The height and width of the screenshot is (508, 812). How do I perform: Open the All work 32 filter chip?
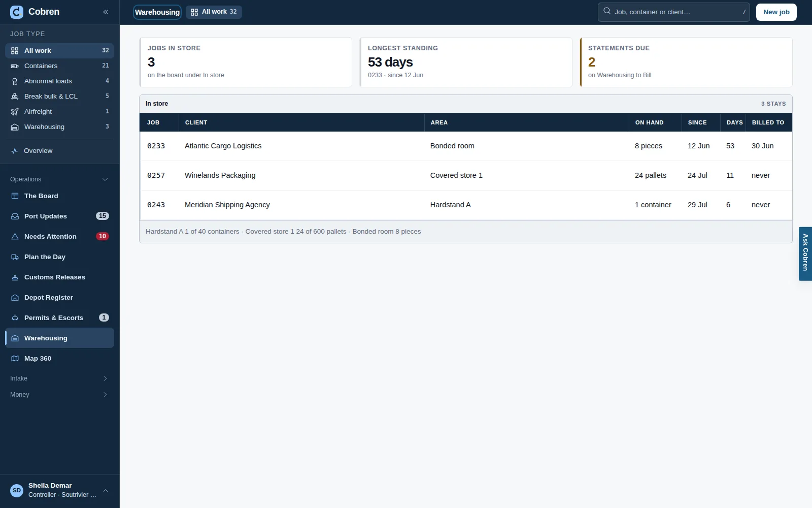coord(214,12)
